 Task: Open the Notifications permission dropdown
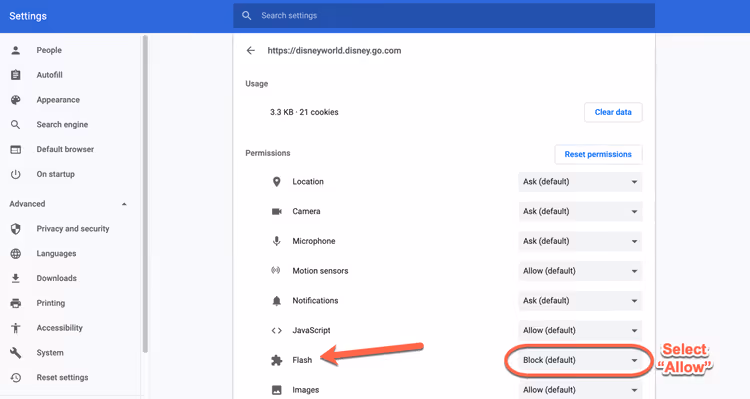(580, 300)
